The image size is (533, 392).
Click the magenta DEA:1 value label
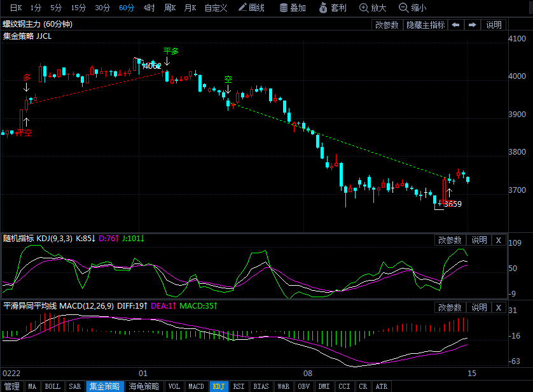click(x=163, y=306)
